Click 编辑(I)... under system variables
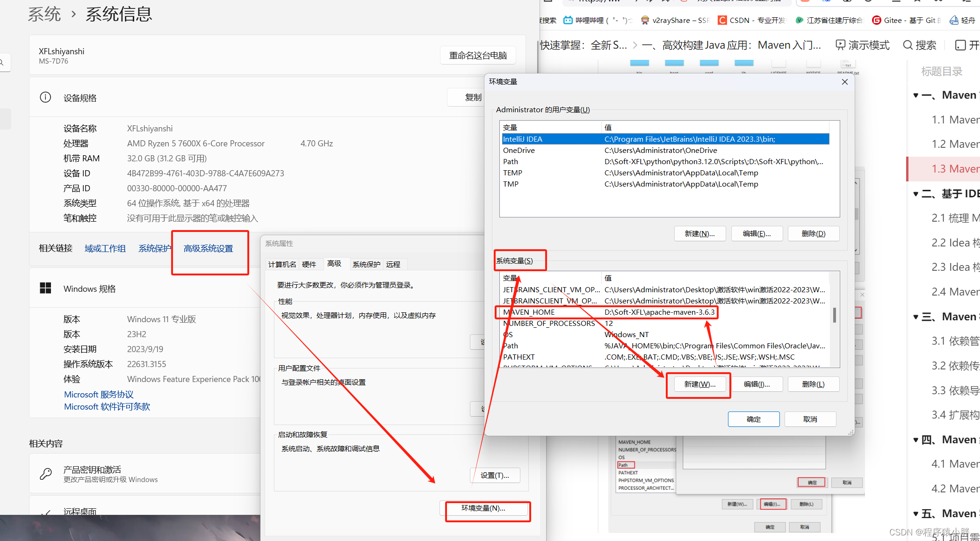This screenshot has height=541, width=980. point(757,384)
